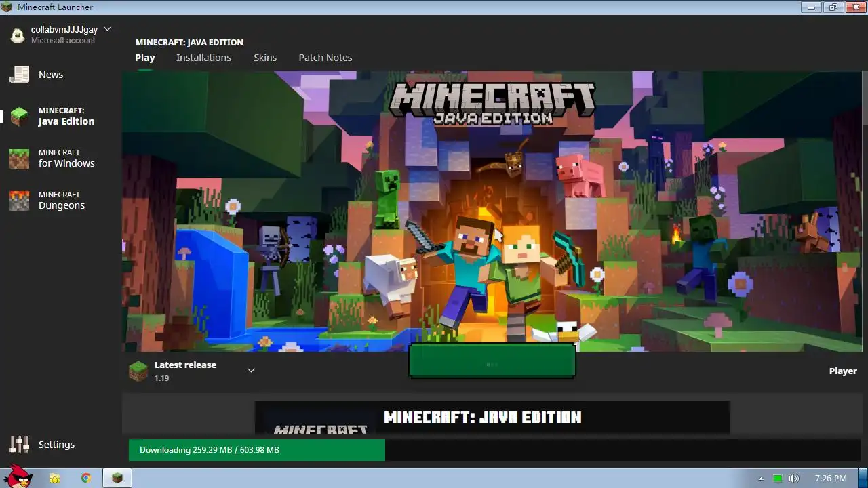The height and width of the screenshot is (488, 868).
Task: Open the News section icon
Action: [x=19, y=75]
